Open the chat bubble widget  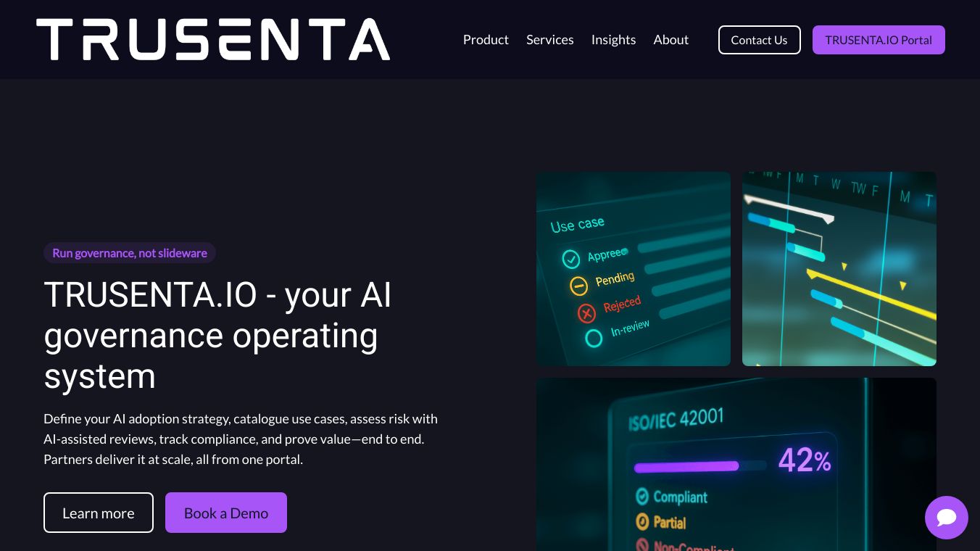(x=946, y=518)
